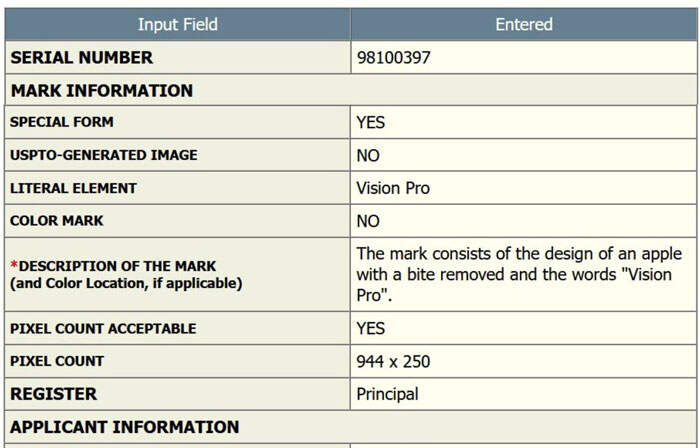This screenshot has width=700, height=448.
Task: Select the LITERAL ELEMENT label
Action: click(73, 188)
